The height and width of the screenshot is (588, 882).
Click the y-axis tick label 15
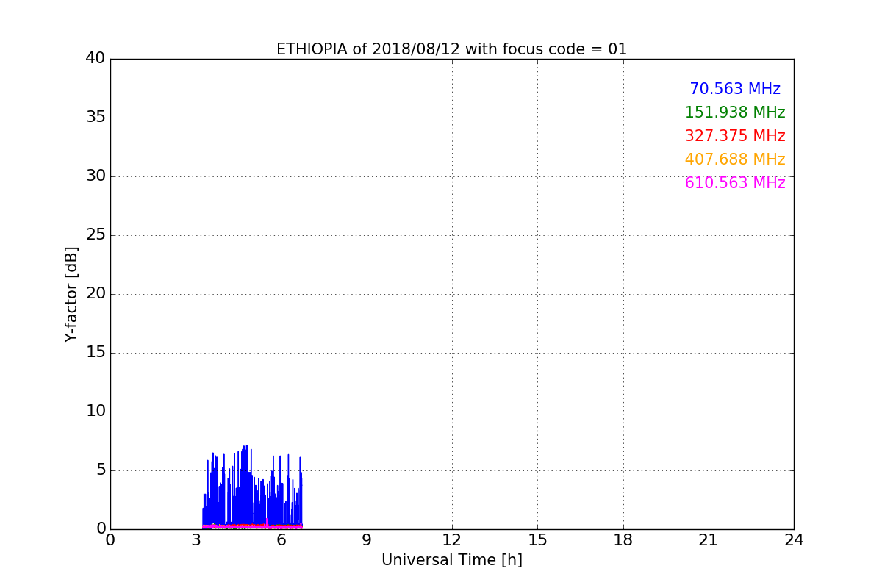pos(96,353)
